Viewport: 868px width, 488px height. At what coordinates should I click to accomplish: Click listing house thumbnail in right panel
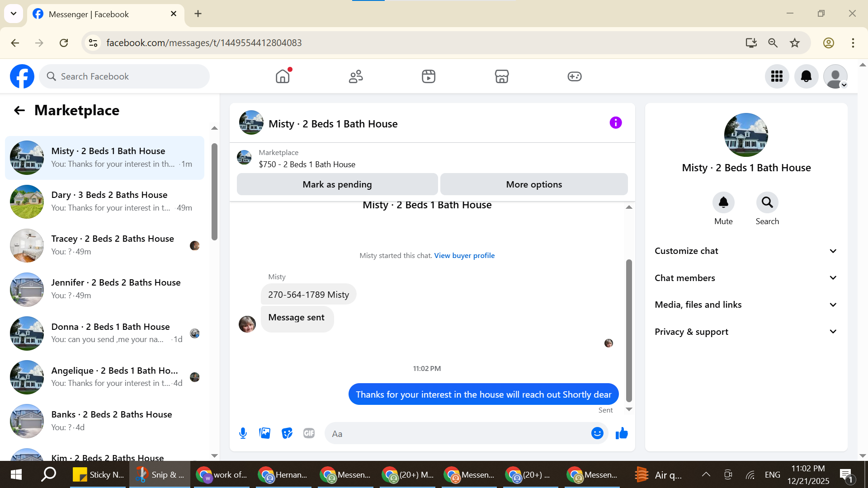click(746, 135)
